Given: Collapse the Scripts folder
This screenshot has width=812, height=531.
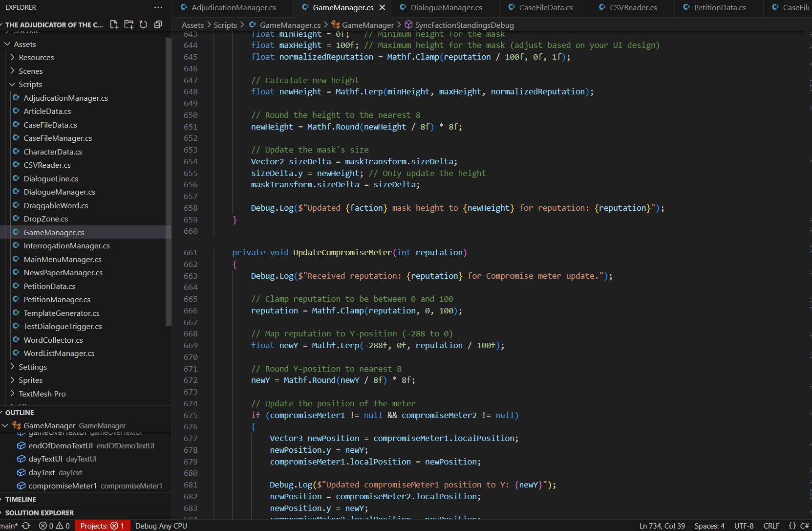Looking at the screenshot, I should click(x=12, y=84).
